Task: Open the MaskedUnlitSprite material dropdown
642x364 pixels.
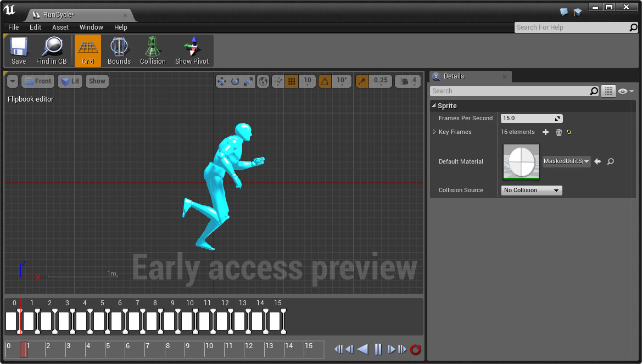Action: pyautogui.click(x=566, y=161)
